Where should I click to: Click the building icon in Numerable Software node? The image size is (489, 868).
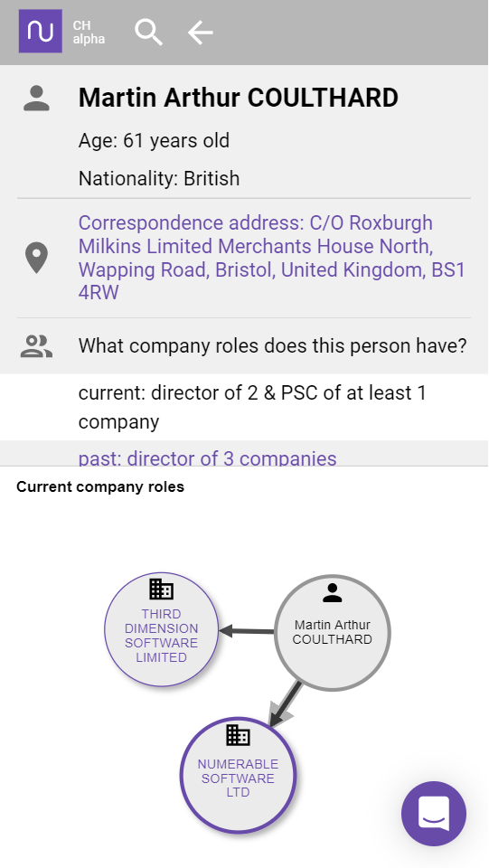(239, 736)
